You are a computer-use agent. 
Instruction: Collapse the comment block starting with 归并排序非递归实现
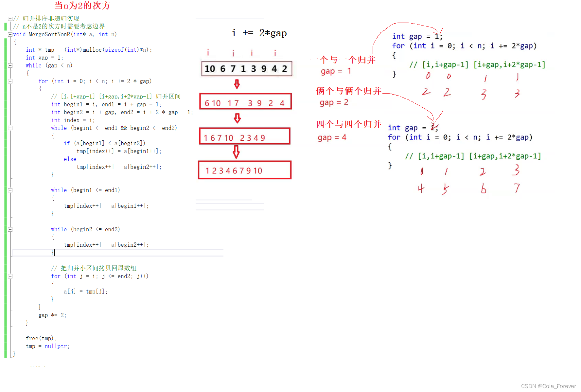pos(10,19)
